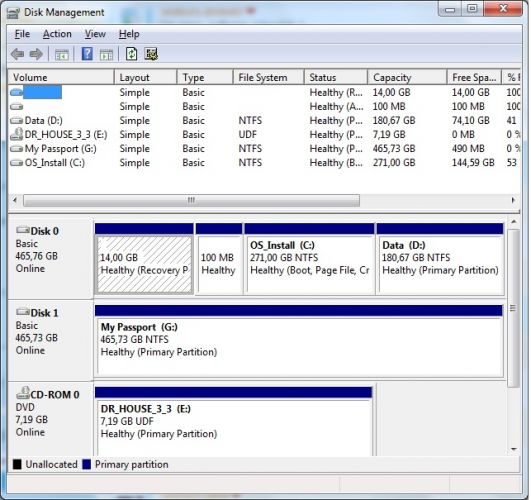Toggle the action pane icon beside Help
The image size is (531, 500).
pos(106,55)
